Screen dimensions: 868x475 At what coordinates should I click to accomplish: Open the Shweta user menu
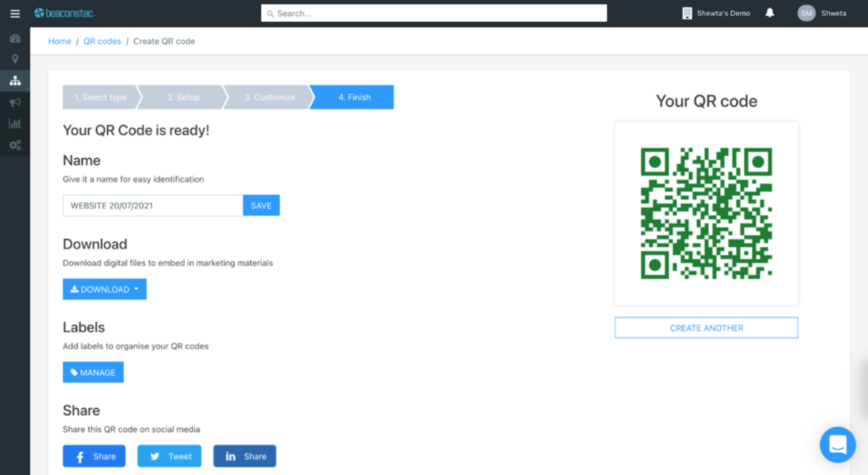pos(834,13)
